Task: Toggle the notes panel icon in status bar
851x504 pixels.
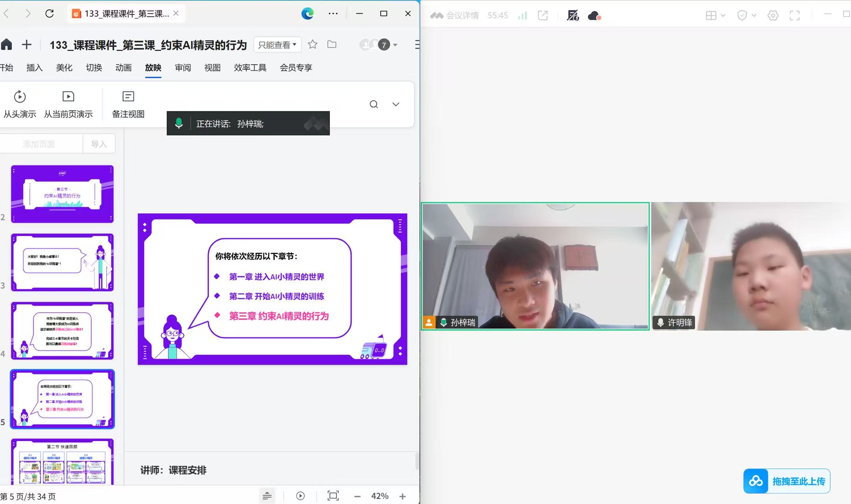Action: pyautogui.click(x=267, y=496)
